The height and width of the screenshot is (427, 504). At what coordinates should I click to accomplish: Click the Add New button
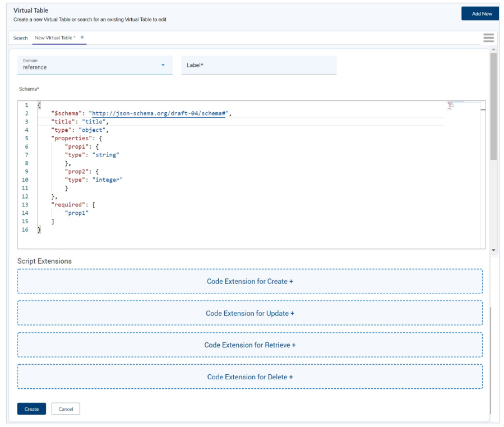tap(480, 13)
